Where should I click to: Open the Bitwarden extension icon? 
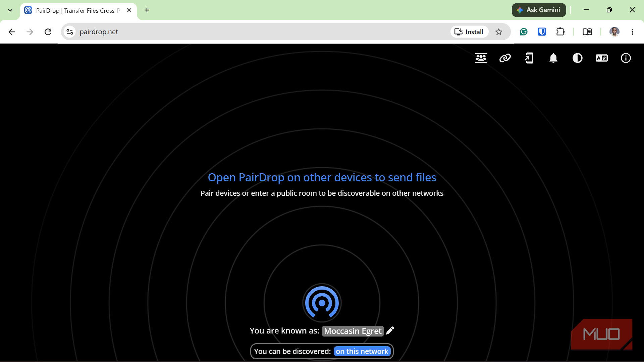[542, 32]
